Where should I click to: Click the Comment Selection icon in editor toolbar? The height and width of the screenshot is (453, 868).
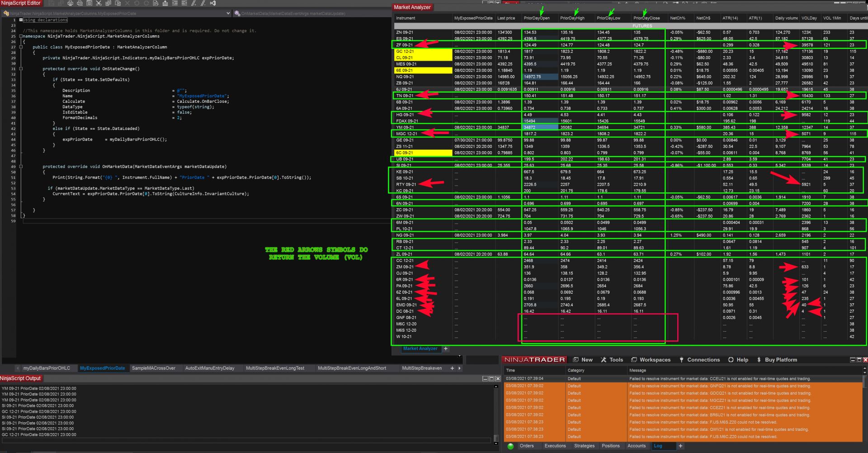[x=193, y=3]
